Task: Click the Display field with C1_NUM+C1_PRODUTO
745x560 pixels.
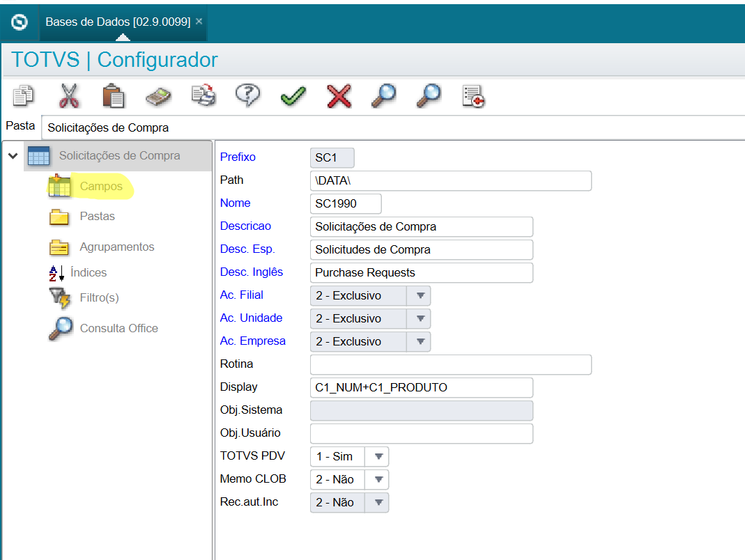Action: click(x=422, y=387)
